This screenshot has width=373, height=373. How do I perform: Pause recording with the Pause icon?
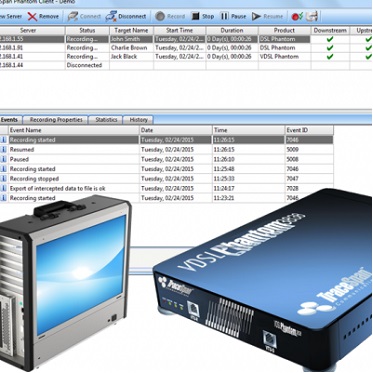224,16
